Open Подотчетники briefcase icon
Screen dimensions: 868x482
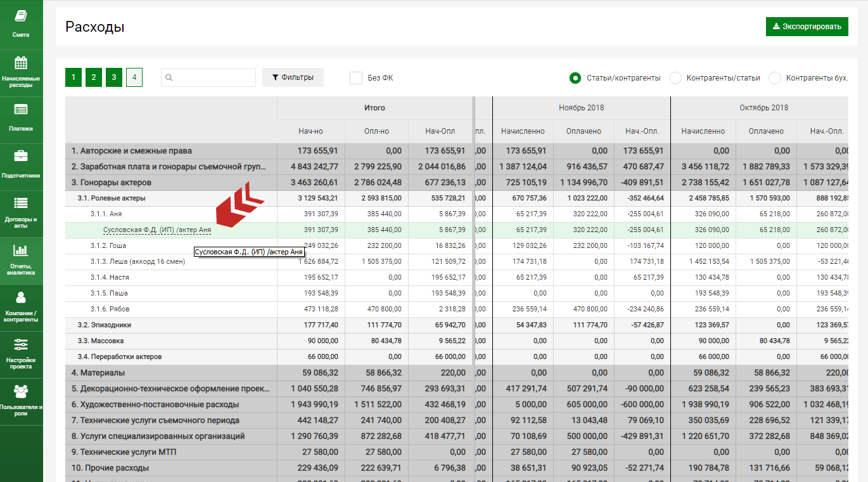21,156
